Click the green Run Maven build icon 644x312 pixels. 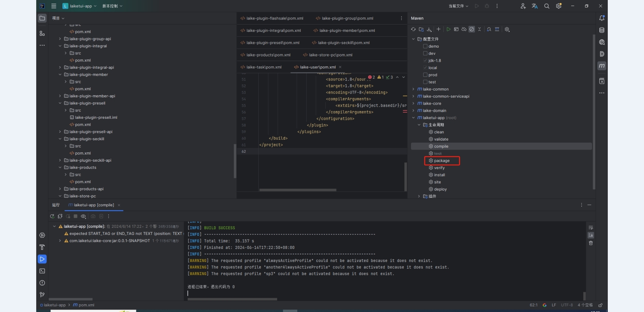click(448, 30)
